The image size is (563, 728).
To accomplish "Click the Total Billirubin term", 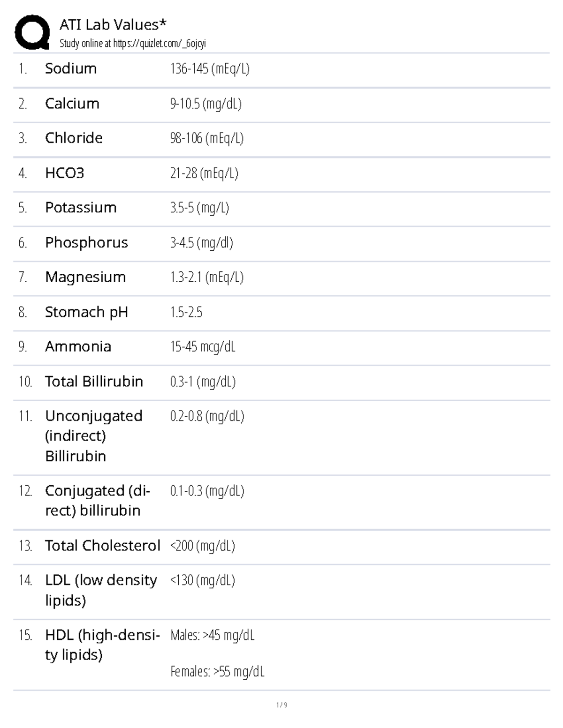I will 94,381.
